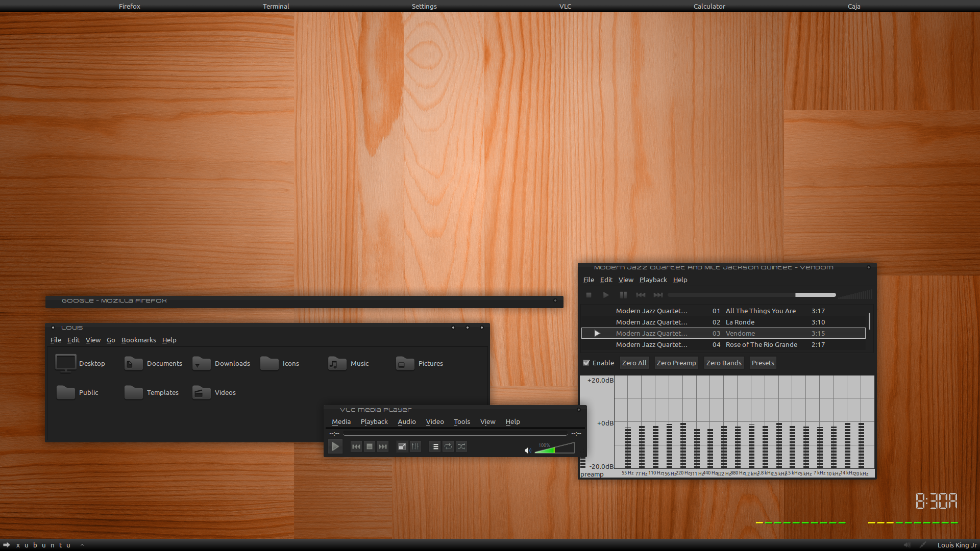Open music player Edit menu
The width and height of the screenshot is (980, 551).
click(606, 280)
